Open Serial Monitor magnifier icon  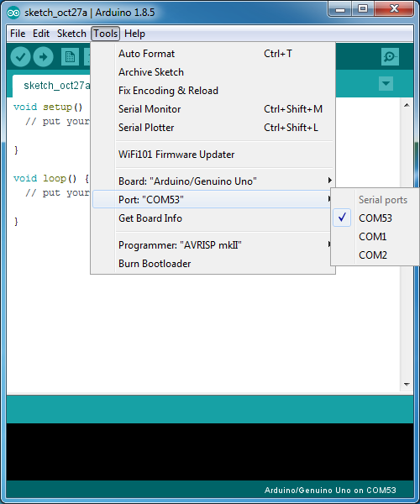[390, 57]
